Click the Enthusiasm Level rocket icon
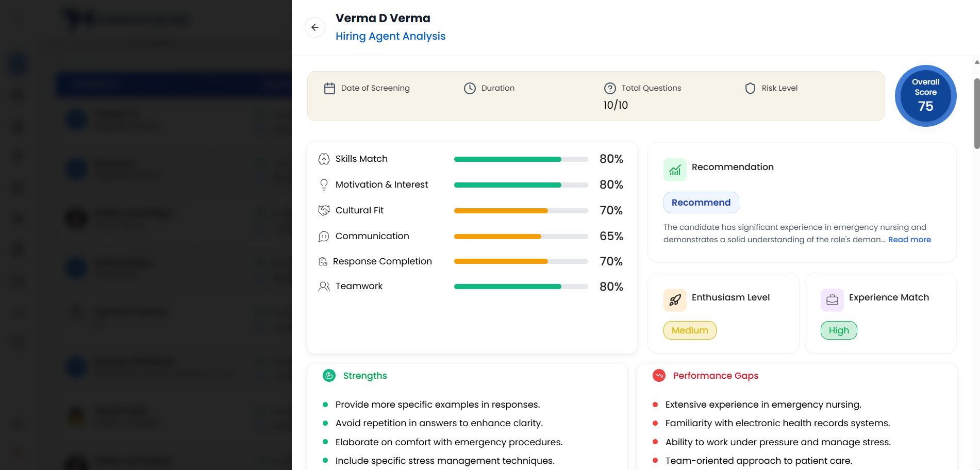 [x=675, y=300]
